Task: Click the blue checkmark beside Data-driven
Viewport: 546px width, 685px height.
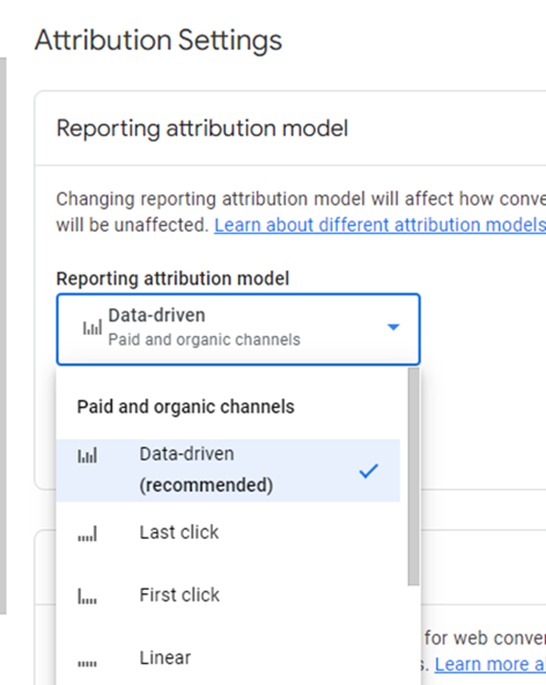Action: tap(369, 471)
